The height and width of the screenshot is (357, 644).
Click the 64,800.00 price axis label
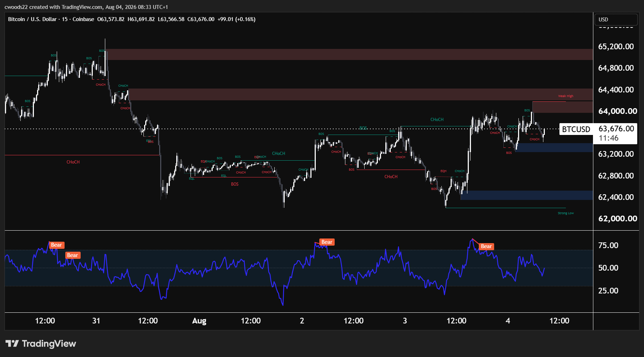tap(616, 68)
